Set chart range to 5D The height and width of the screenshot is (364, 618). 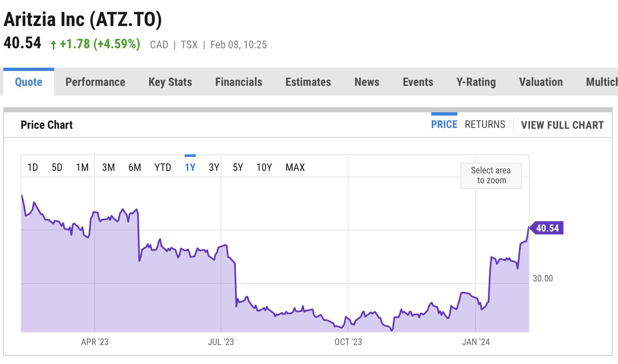click(x=57, y=168)
